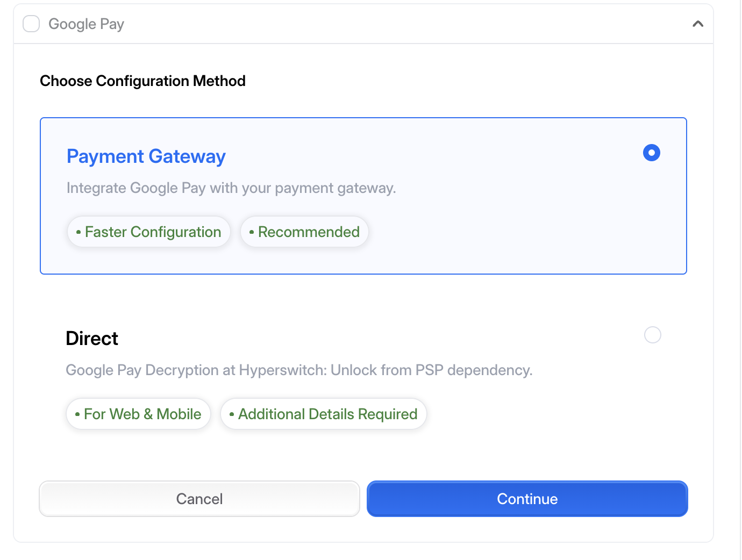Select the Payment Gateway radio button
Image resolution: width=742 pixels, height=560 pixels.
[652, 153]
